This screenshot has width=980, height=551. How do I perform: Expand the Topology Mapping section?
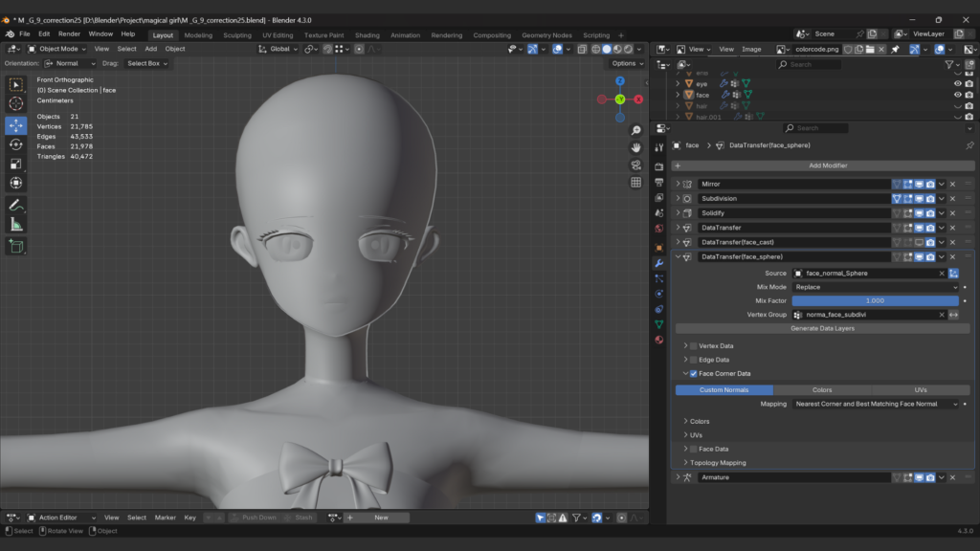(x=718, y=463)
